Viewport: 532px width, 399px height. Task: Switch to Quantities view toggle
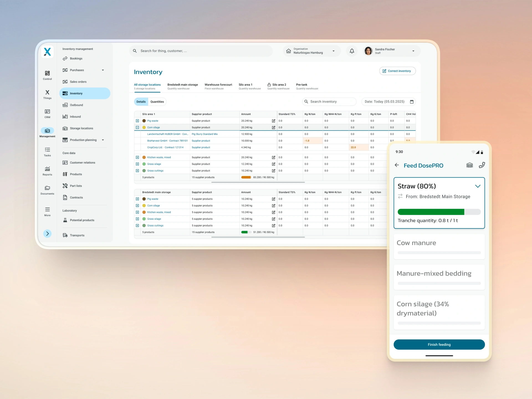[157, 102]
